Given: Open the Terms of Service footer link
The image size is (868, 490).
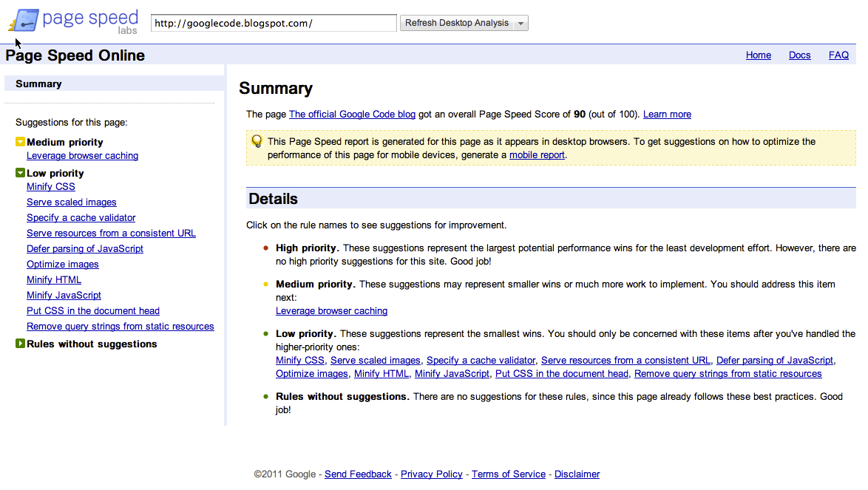Looking at the screenshot, I should pos(508,474).
